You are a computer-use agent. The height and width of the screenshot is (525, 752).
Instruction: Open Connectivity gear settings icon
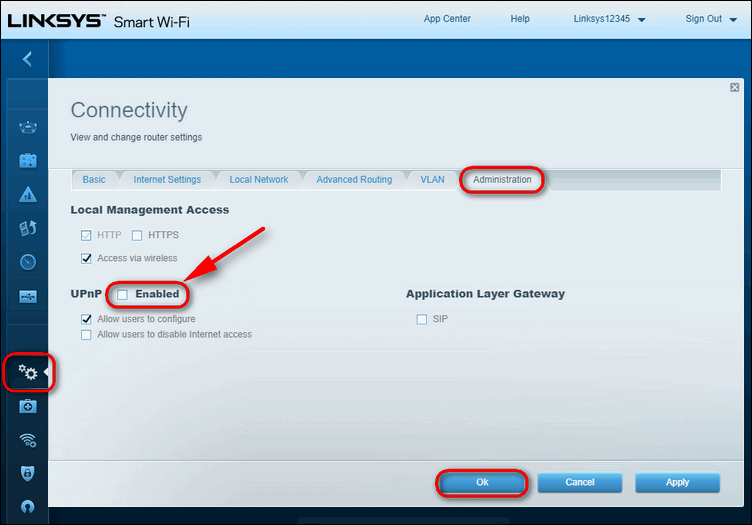(x=28, y=372)
